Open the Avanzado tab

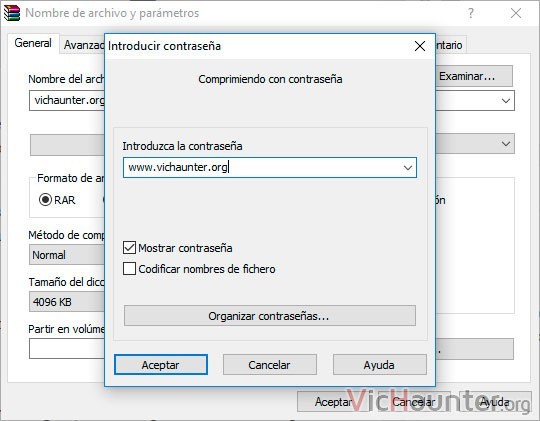coord(84,45)
